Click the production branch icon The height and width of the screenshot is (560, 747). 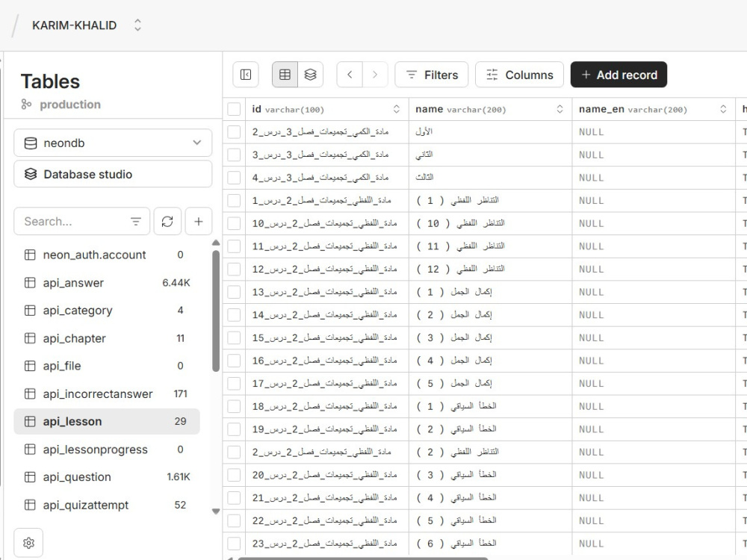point(27,105)
